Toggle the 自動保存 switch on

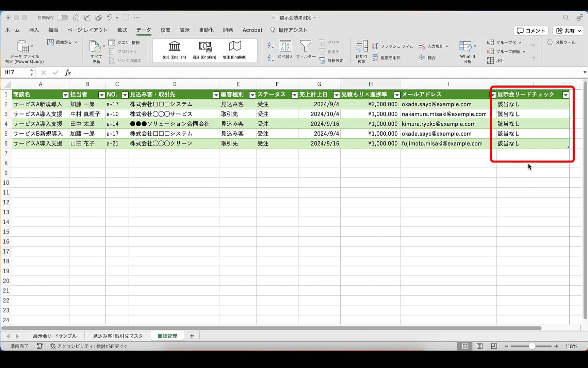coord(62,17)
